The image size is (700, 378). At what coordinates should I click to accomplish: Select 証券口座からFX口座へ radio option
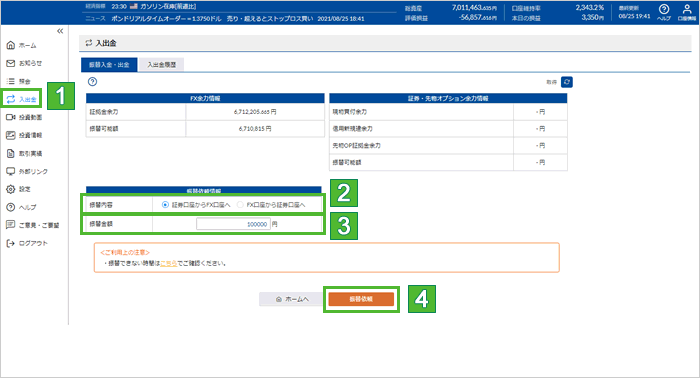click(x=165, y=205)
